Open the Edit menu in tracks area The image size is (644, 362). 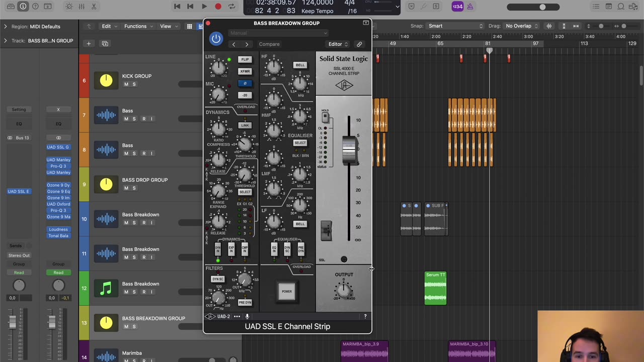pos(110,26)
